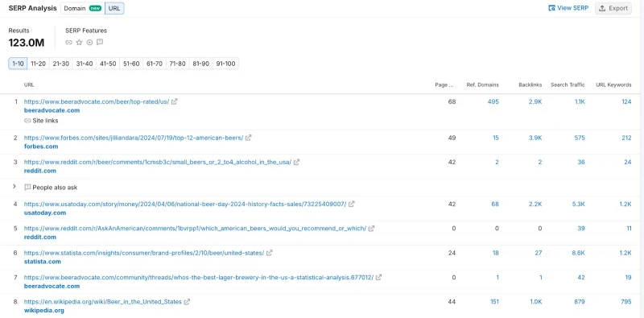The width and height of the screenshot is (644, 318).
Task: Click the 495 referring domains value
Action: pos(493,101)
